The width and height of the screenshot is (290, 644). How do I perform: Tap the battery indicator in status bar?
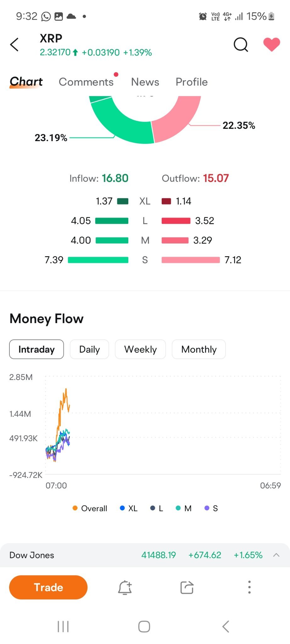271,16
